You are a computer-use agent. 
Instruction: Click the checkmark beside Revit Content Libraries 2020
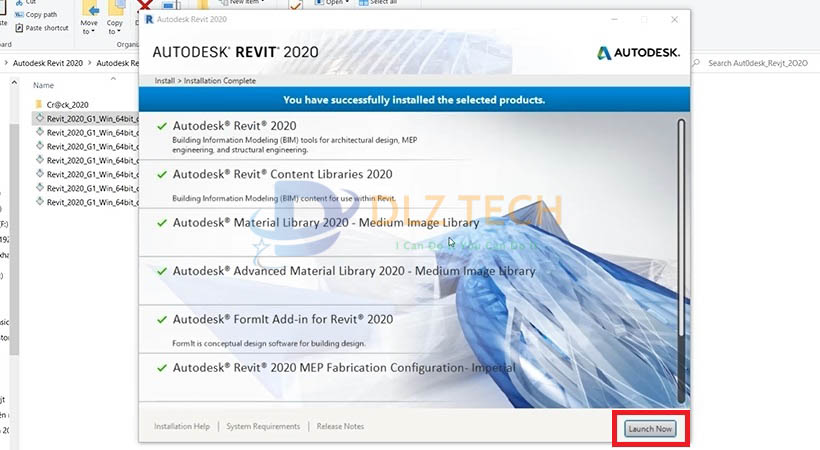pos(162,174)
